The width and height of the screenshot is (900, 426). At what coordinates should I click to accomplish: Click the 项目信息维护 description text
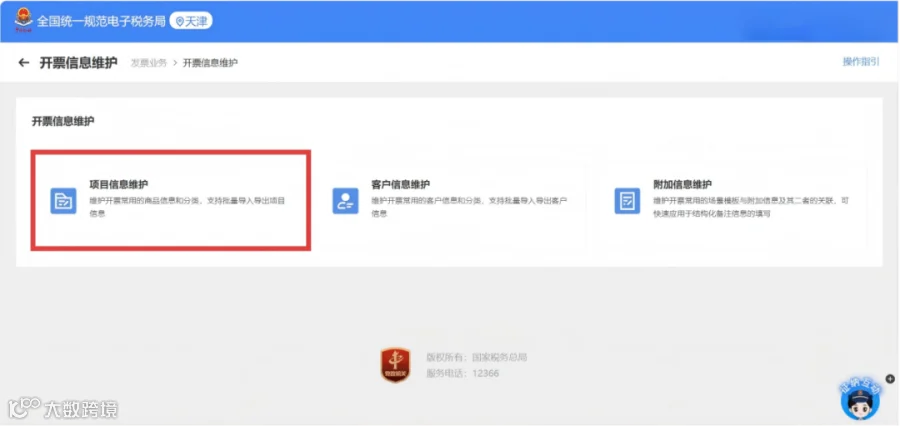click(187, 207)
